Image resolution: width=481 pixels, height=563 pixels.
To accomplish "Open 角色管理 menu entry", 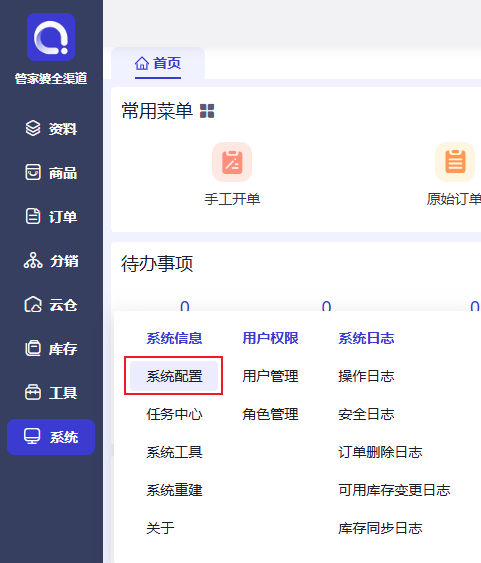I will click(270, 414).
